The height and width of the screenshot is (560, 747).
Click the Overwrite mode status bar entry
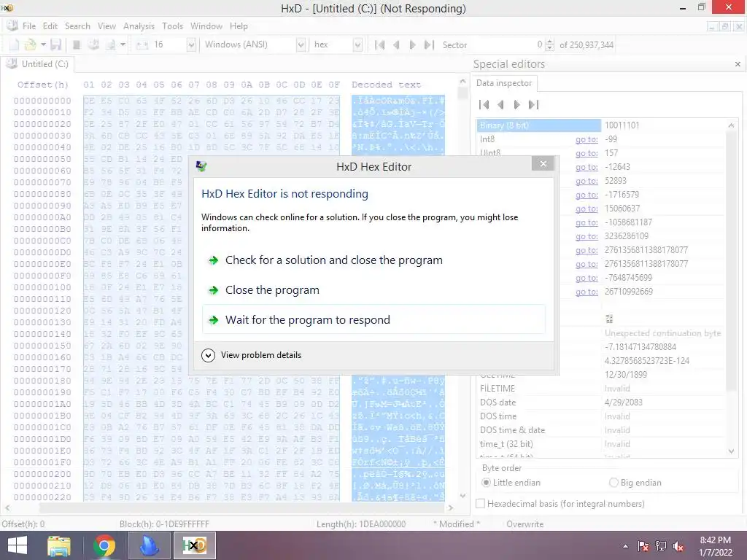[525, 524]
